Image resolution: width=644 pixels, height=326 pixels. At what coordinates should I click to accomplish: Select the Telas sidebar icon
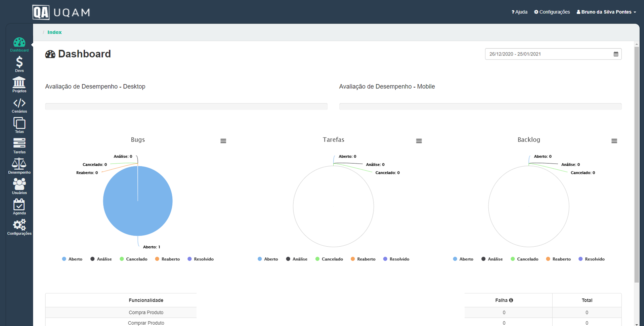(19, 125)
